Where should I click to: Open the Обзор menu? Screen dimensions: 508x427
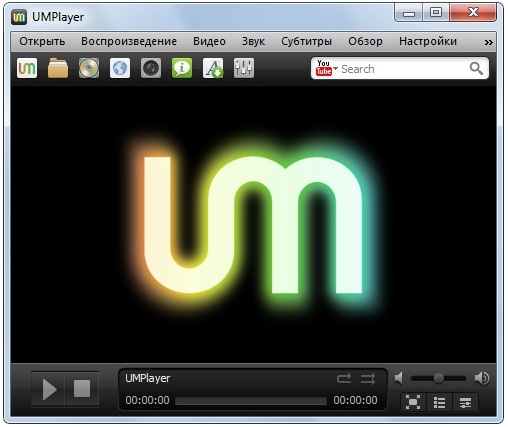(365, 41)
